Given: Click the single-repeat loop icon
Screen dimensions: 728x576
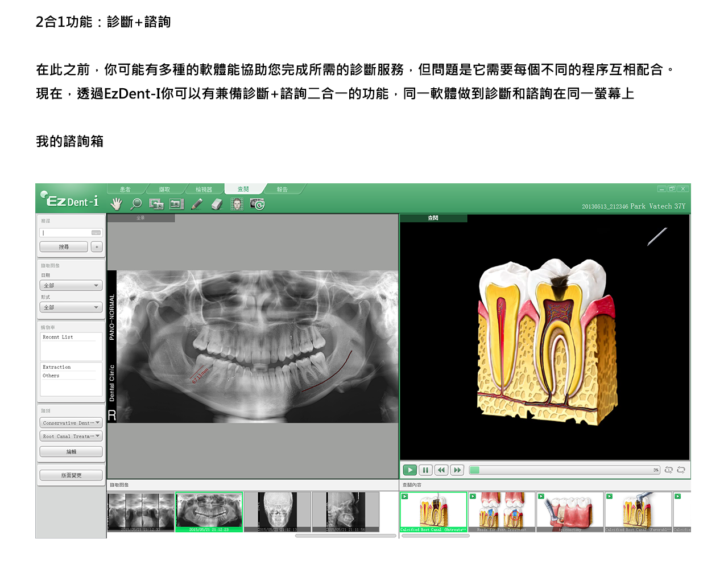Looking at the screenshot, I should coord(669,470).
